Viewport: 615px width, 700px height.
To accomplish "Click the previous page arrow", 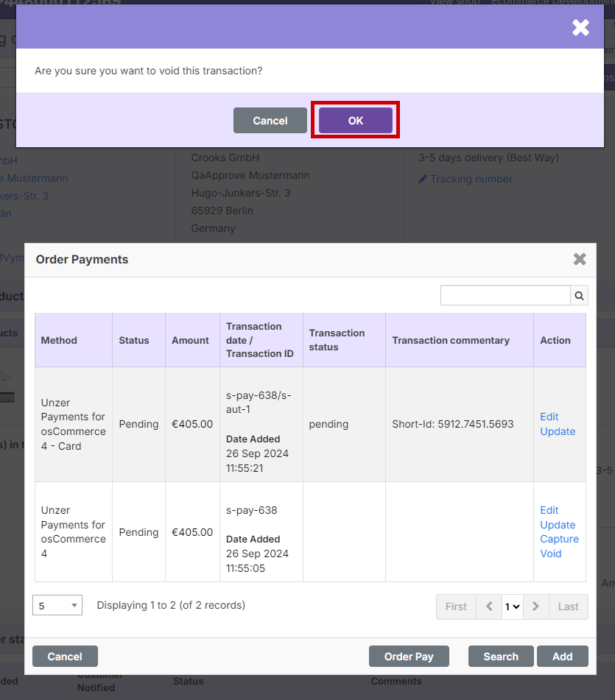I will pyautogui.click(x=489, y=607).
